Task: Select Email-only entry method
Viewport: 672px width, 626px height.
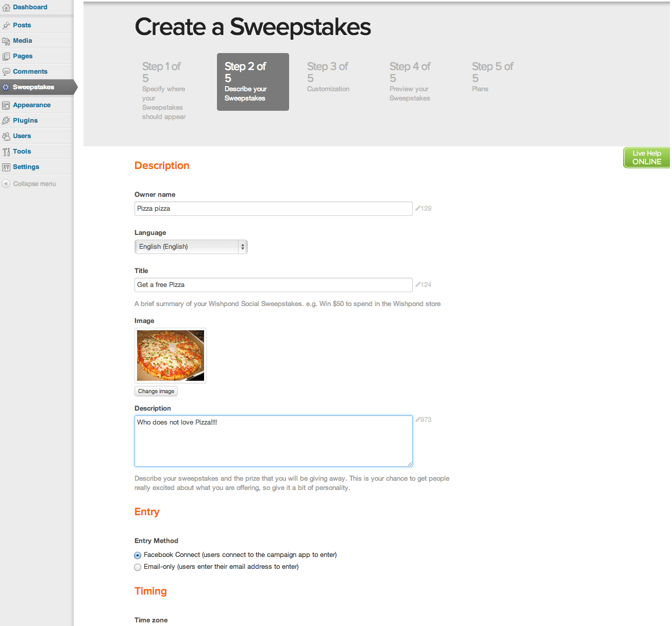Action: click(x=138, y=567)
